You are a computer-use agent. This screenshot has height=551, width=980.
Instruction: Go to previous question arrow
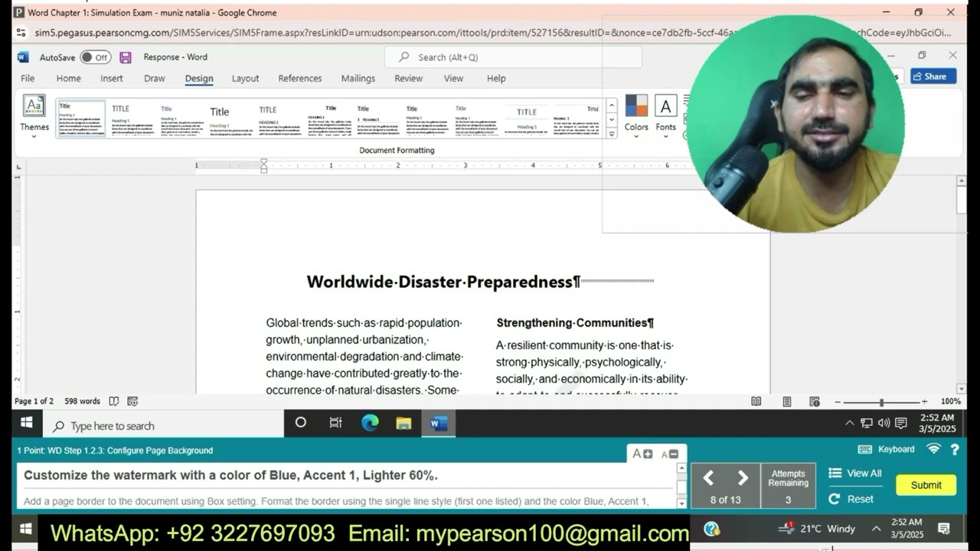point(708,478)
